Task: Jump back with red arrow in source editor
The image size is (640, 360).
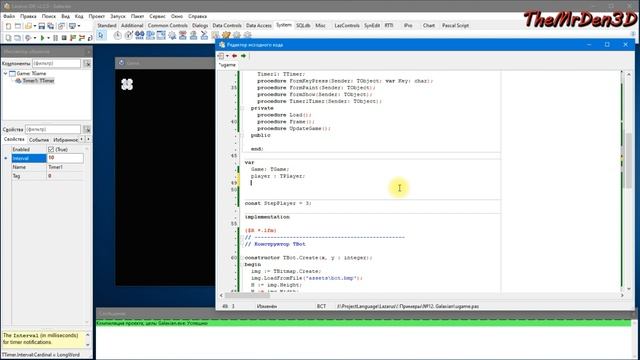Action: coord(234,56)
